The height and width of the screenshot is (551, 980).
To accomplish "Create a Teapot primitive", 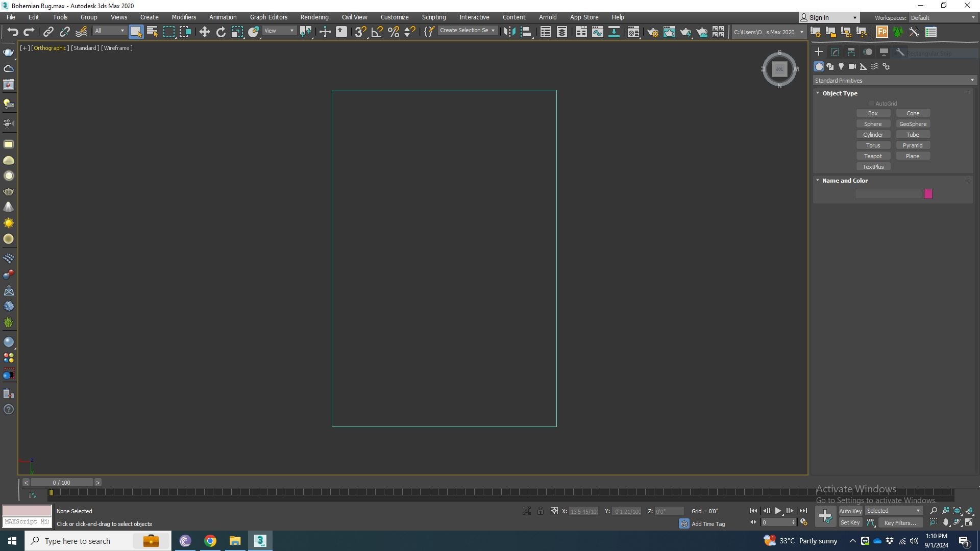I will (873, 156).
